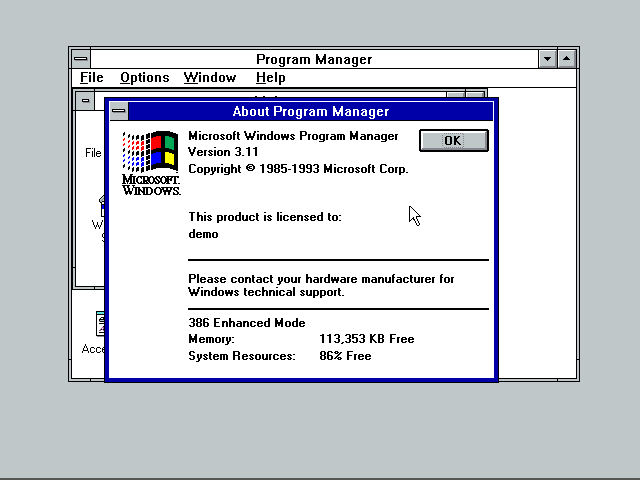Click the licensed user name 'demo'
The height and width of the screenshot is (480, 640).
(x=203, y=234)
